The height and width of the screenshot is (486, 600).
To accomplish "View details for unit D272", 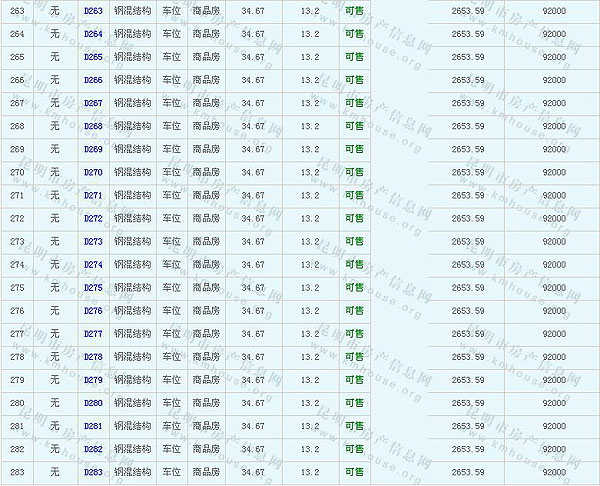I will 93,218.
